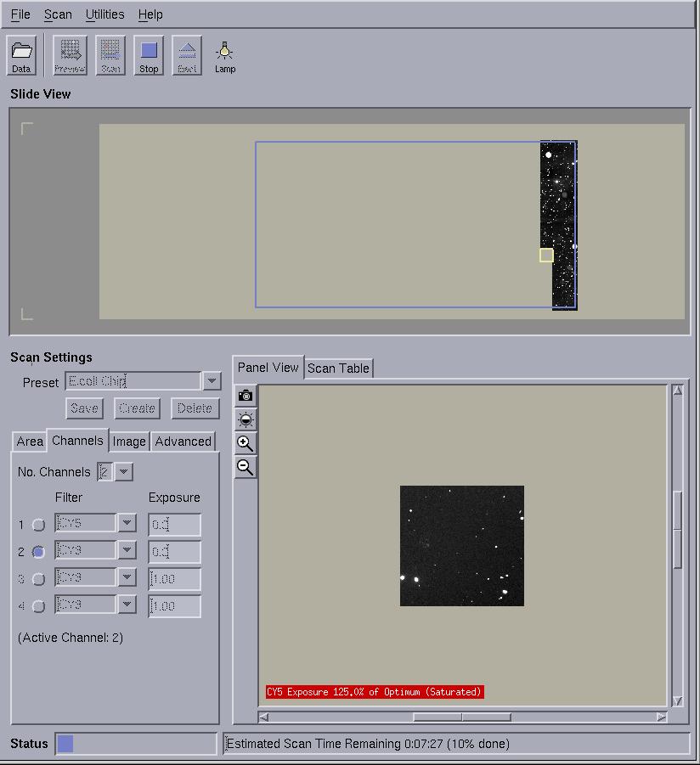Screen dimensions: 700x765
Task: Click the Delete preset button
Action: (x=195, y=408)
